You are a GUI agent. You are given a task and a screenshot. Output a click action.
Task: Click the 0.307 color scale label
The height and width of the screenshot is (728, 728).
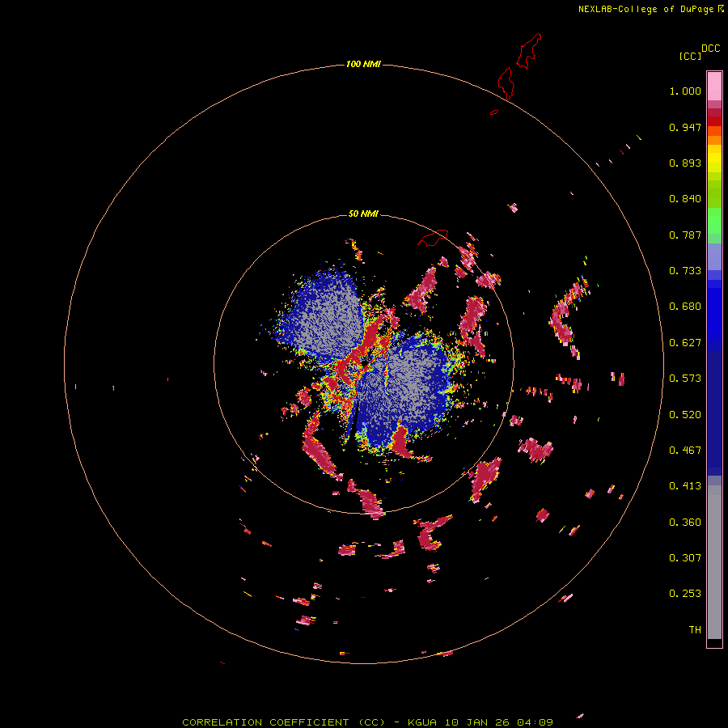(685, 557)
